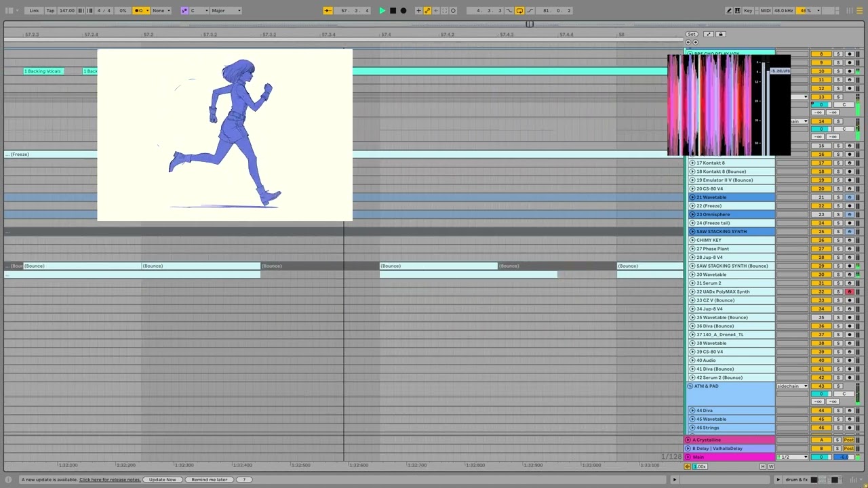Toggle the purple scale mode icon
Viewport: 868px width, 488px height.
click(184, 10)
